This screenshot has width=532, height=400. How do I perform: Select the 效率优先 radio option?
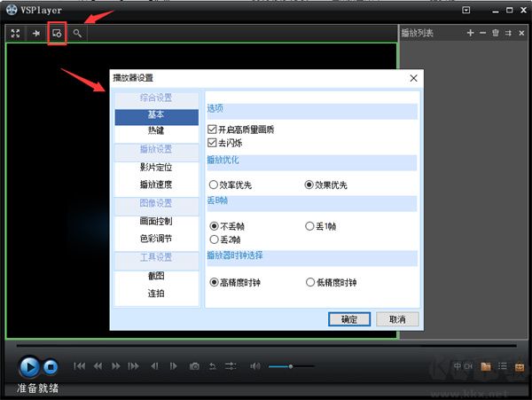[x=214, y=185]
